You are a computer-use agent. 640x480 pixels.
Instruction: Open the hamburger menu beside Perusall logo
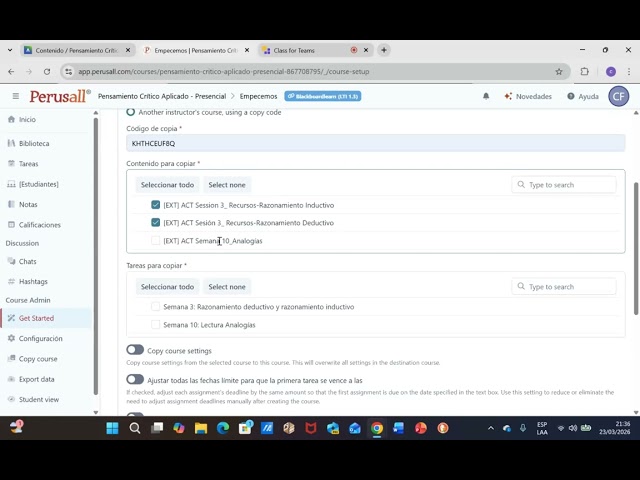point(16,96)
